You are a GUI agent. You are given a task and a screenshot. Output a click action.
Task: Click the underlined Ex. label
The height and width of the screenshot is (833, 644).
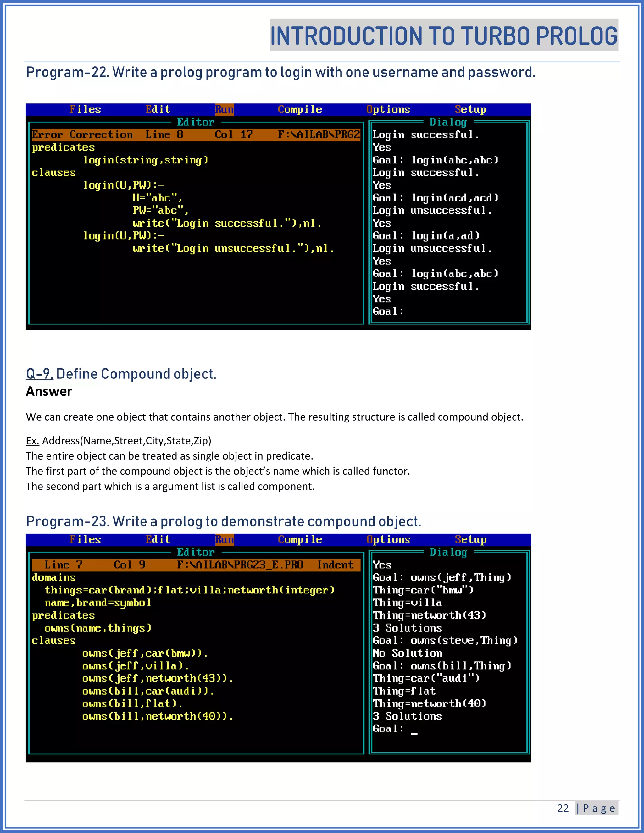[32, 441]
